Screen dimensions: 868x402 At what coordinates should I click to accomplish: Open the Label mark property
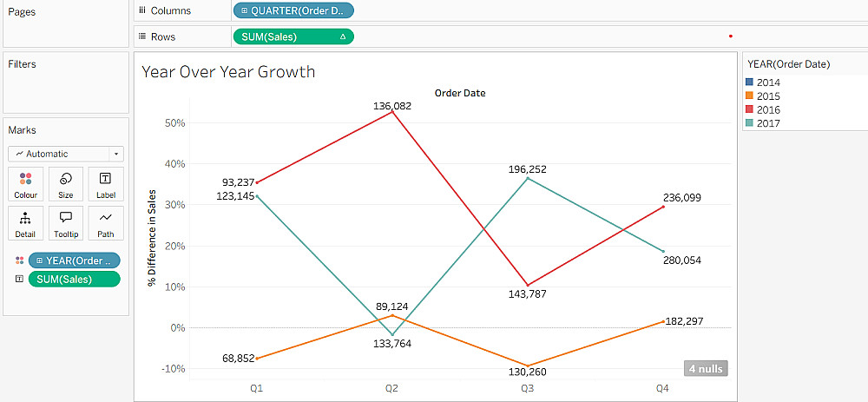click(106, 183)
